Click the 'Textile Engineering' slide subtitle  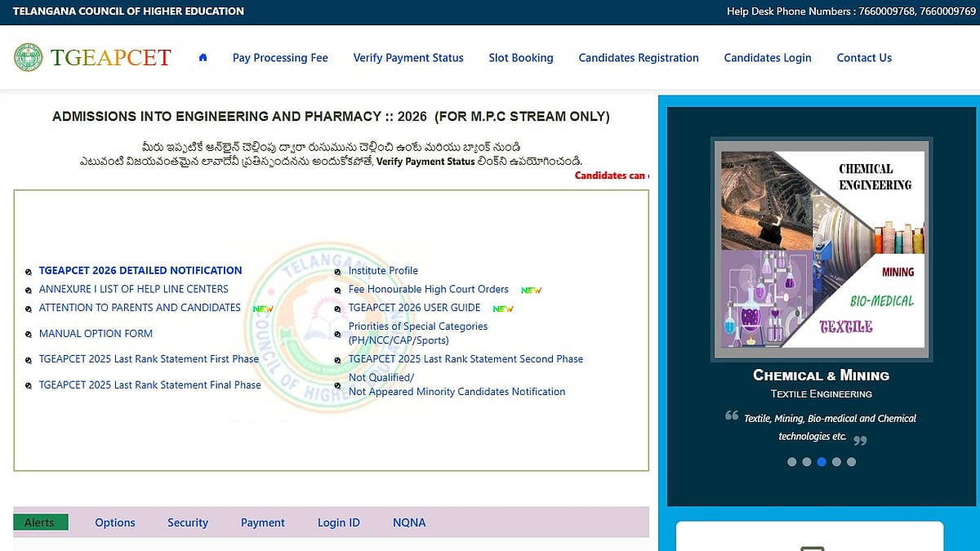click(822, 394)
